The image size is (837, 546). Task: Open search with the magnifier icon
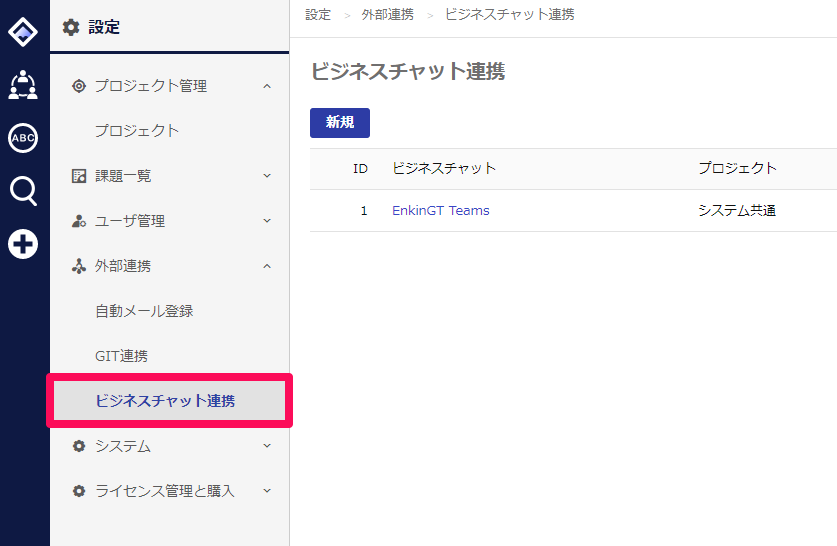[x=23, y=191]
